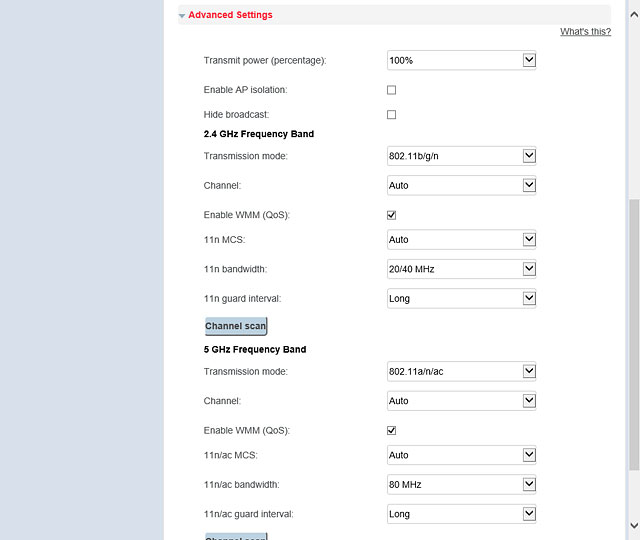Open 5 GHz Channel dropdown
The height and width of the screenshot is (540, 640).
(x=461, y=401)
